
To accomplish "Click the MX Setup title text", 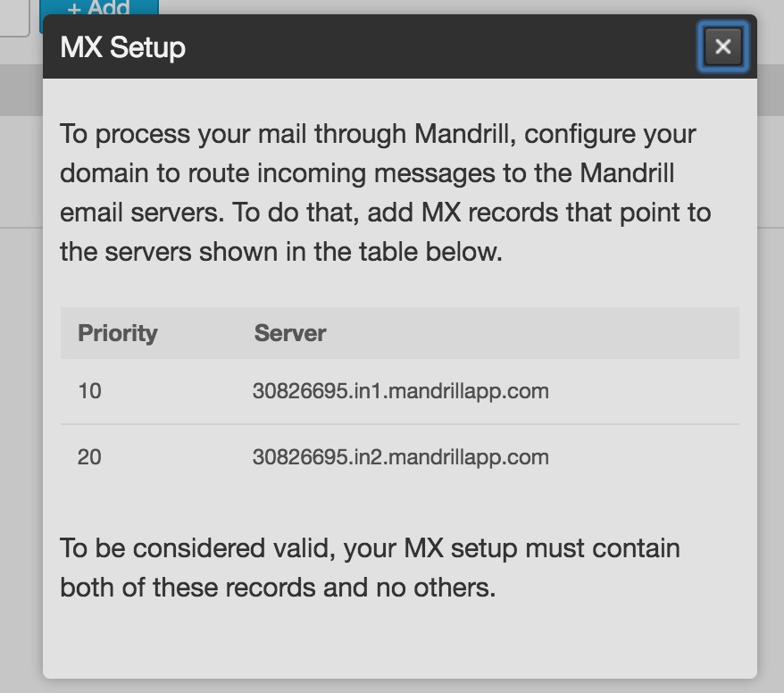I will [x=121, y=47].
